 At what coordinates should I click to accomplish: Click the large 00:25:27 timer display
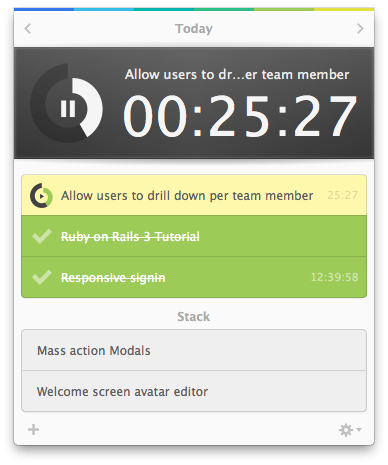pyautogui.click(x=240, y=115)
